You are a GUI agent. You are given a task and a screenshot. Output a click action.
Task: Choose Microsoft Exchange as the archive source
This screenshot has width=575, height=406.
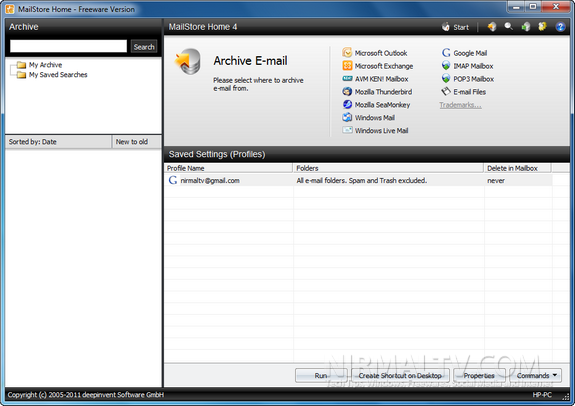coord(384,66)
